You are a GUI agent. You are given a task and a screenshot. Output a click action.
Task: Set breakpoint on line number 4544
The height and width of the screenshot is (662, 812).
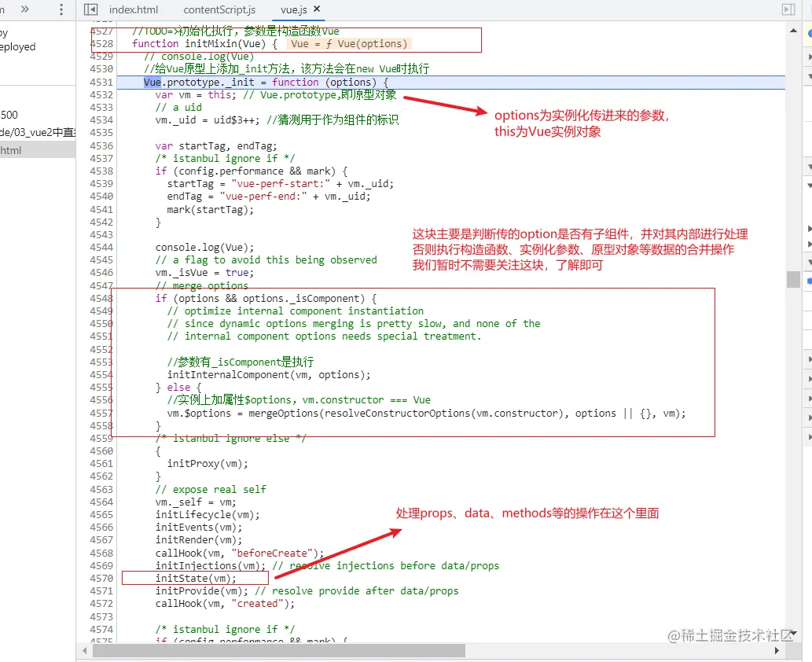(101, 247)
